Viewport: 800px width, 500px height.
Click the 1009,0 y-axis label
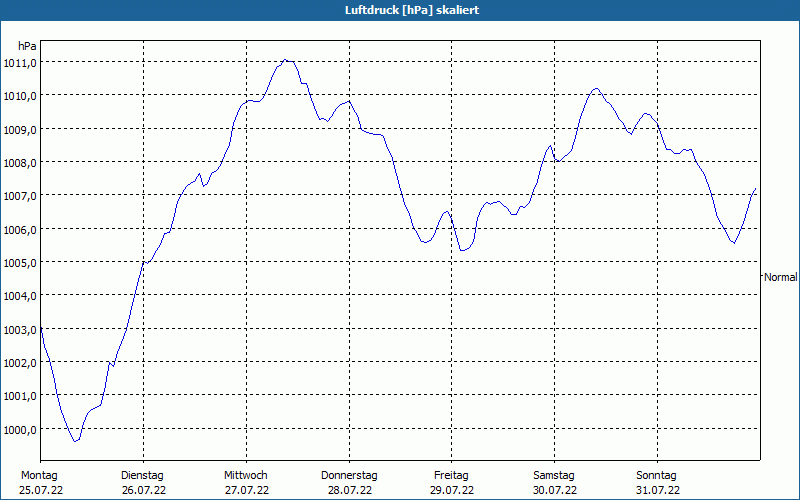[x=20, y=130]
